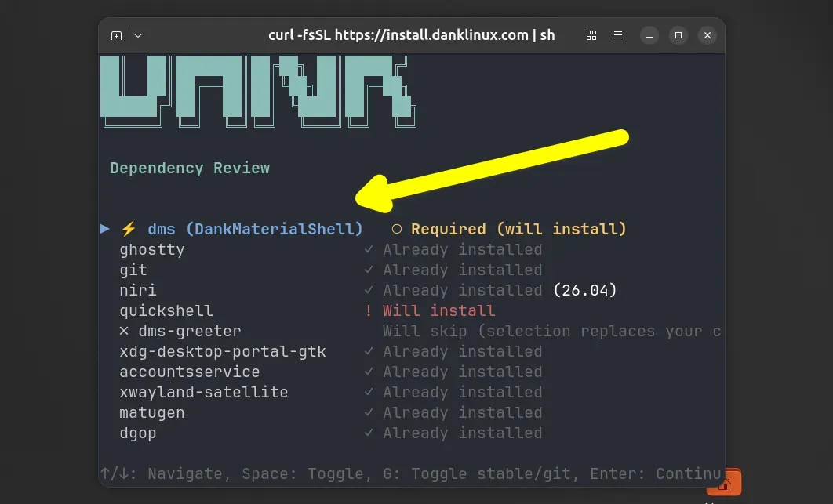Click the checkmark beside dgop status
The height and width of the screenshot is (504, 833).
(369, 433)
